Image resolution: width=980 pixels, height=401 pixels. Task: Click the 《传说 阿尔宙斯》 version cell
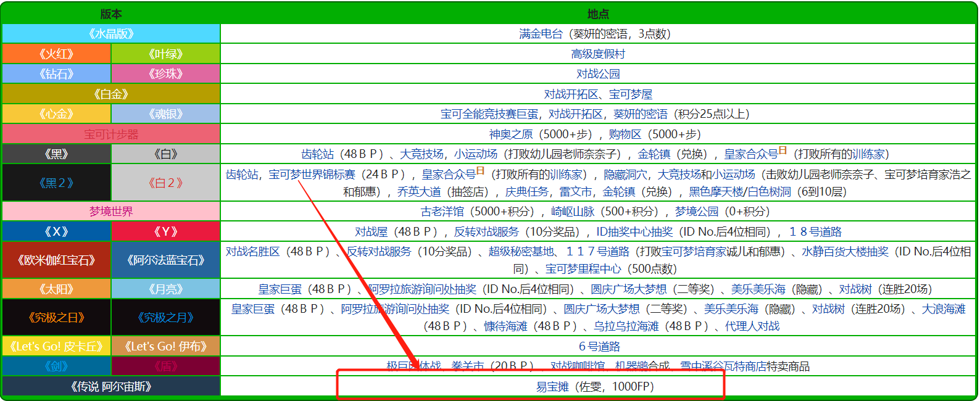click(x=111, y=387)
